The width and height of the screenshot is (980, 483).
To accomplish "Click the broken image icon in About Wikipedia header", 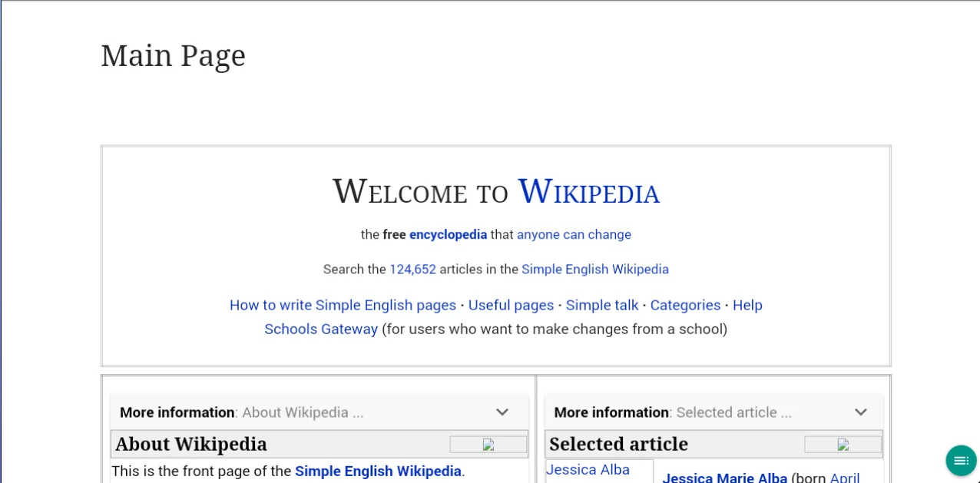I will click(x=488, y=445).
